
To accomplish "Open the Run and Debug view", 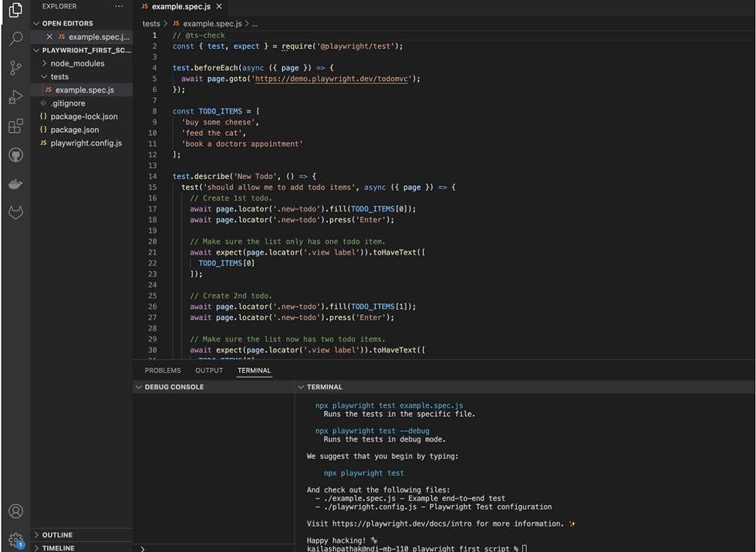I will pyautogui.click(x=15, y=97).
